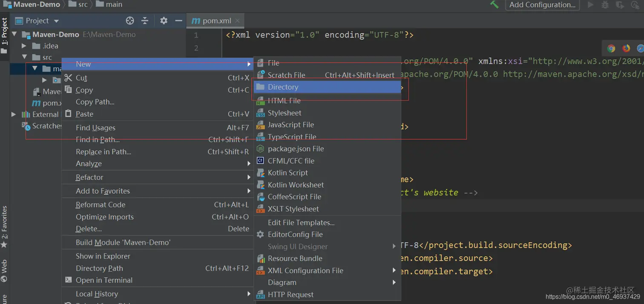Viewport: 644px width, 304px height.
Task: Select Copy Path... menu entry
Action: pos(158,102)
